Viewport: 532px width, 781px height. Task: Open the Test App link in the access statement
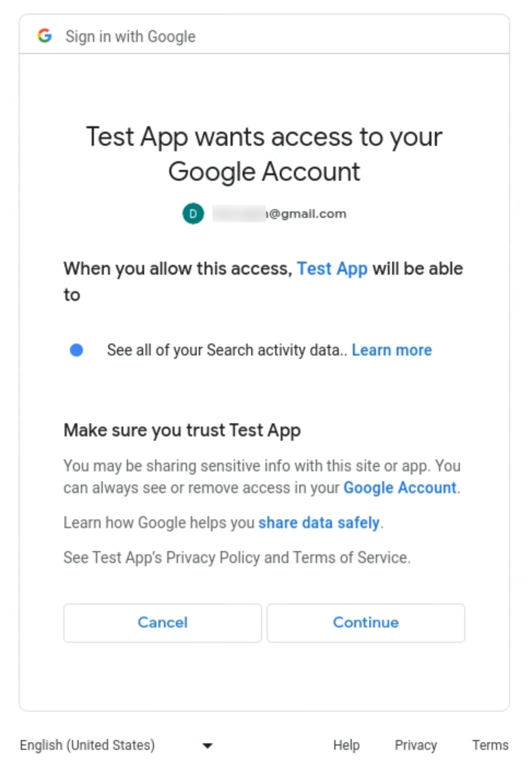332,268
